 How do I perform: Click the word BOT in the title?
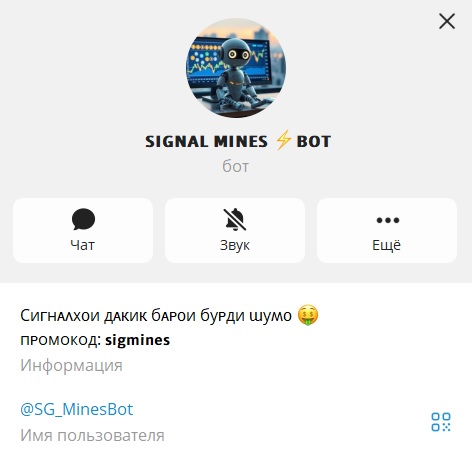[x=314, y=142]
